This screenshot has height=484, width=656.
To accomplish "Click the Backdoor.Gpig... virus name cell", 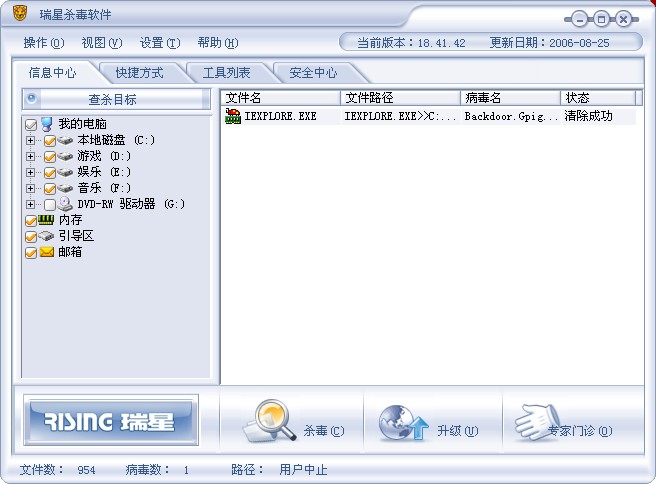I will 511,116.
